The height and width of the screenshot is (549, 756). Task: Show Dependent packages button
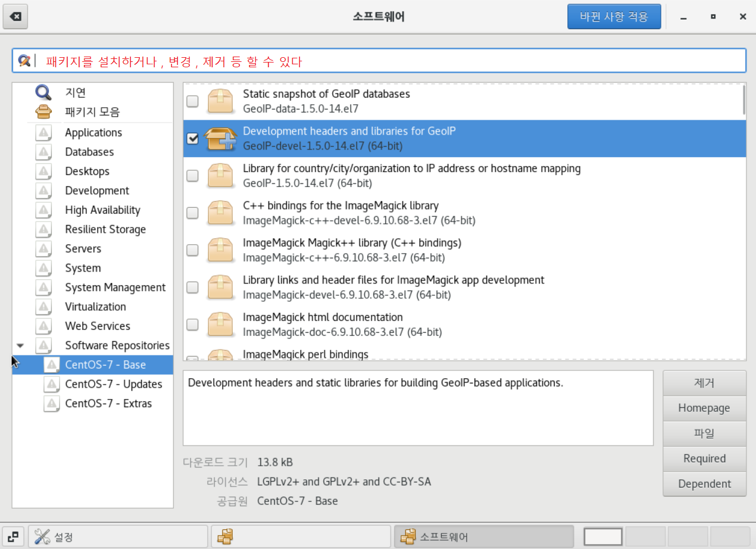pos(704,484)
